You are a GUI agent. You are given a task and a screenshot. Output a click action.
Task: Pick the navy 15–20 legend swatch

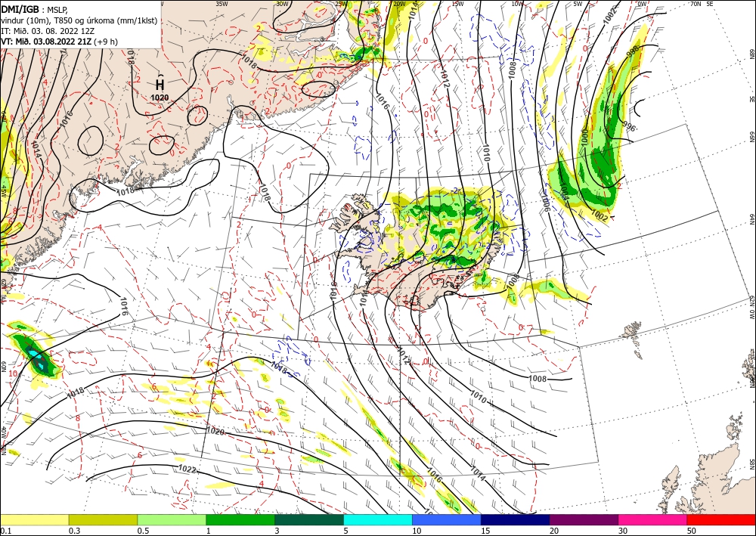click(x=516, y=519)
